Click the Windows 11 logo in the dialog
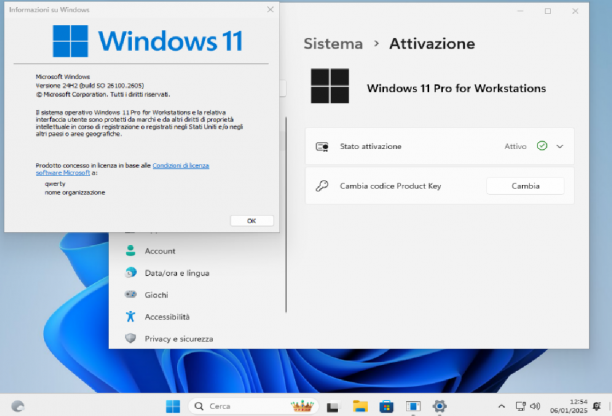The height and width of the screenshot is (416, 612). click(x=148, y=41)
